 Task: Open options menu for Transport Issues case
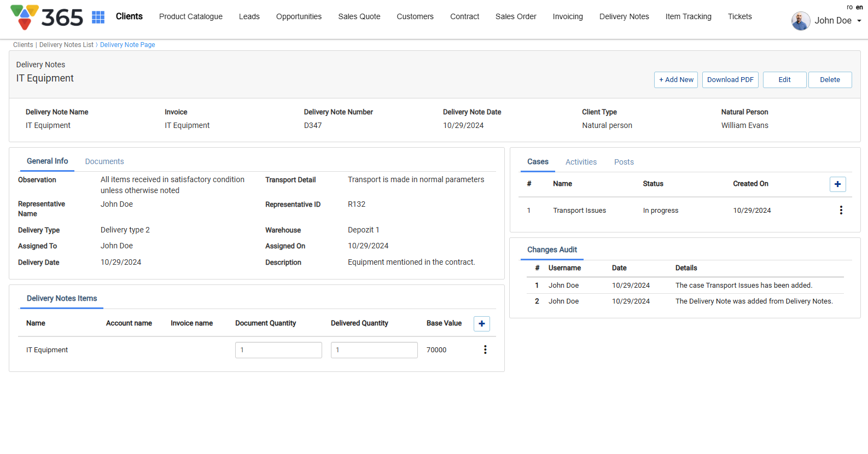pos(841,211)
